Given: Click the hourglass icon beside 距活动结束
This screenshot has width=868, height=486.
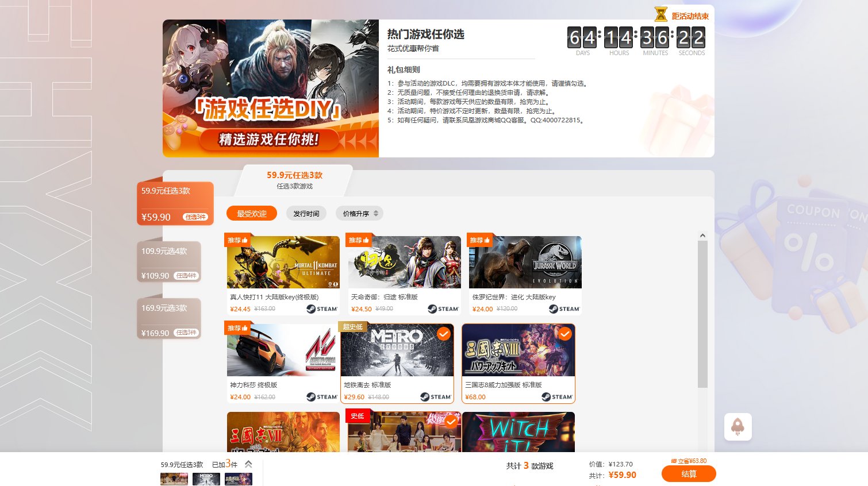Looking at the screenshot, I should [x=660, y=14].
